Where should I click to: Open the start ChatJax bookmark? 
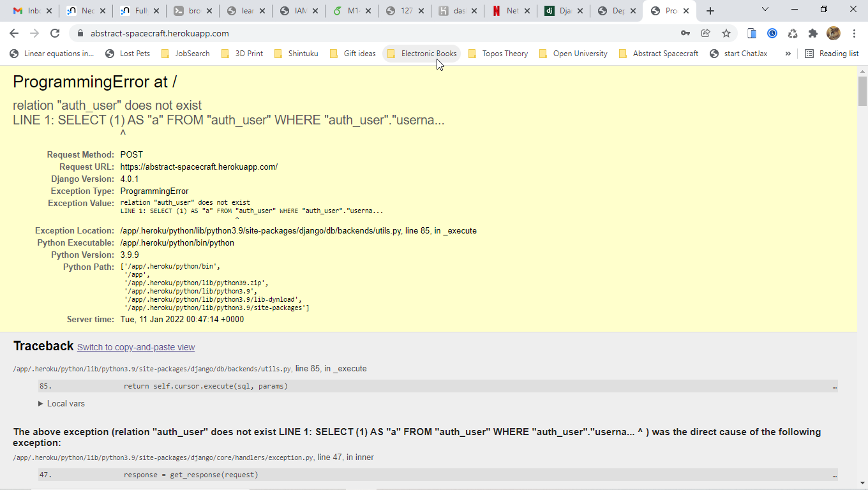point(739,54)
